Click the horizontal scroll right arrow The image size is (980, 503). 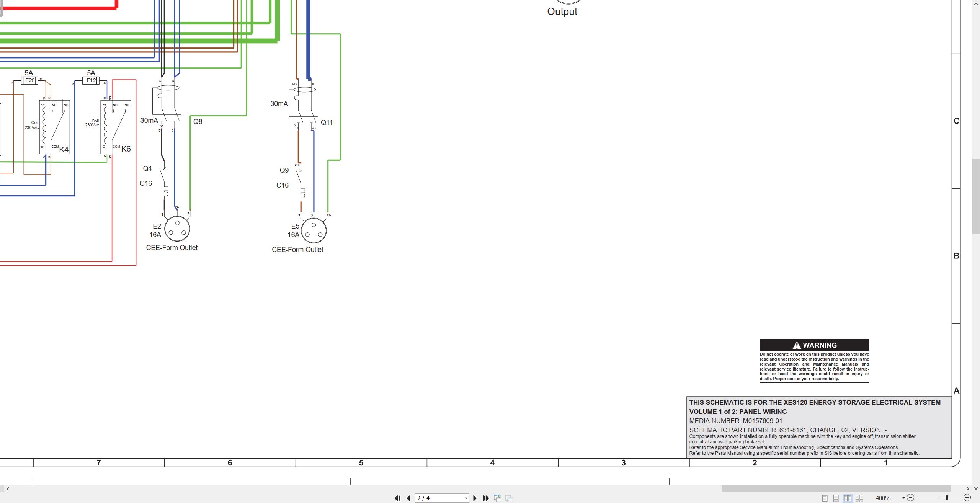968,488
